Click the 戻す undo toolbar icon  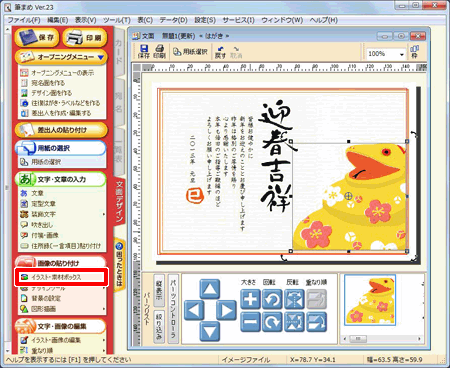(x=220, y=52)
